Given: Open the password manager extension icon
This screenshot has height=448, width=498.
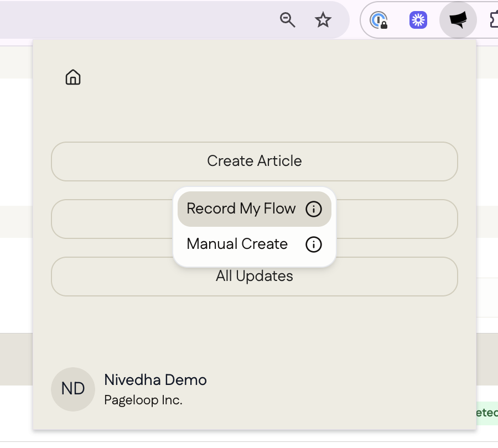Looking at the screenshot, I should [x=378, y=20].
